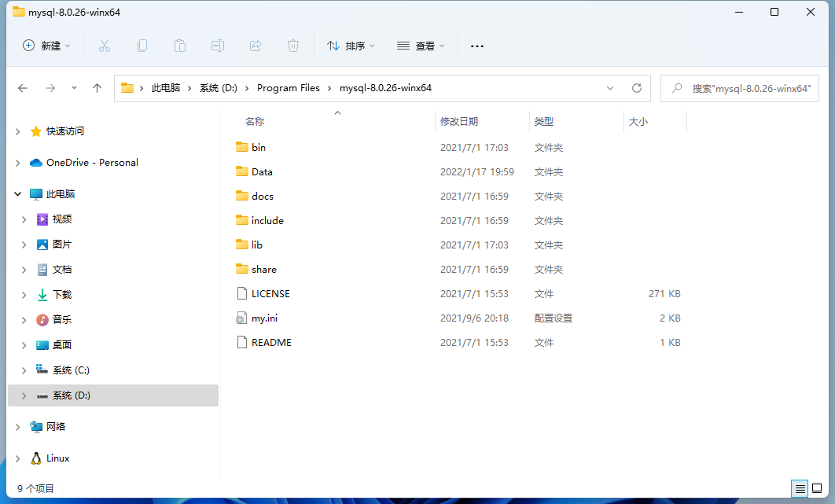This screenshot has width=835, height=504.
Task: Select Documents (文档) in sidebar
Action: tap(62, 269)
